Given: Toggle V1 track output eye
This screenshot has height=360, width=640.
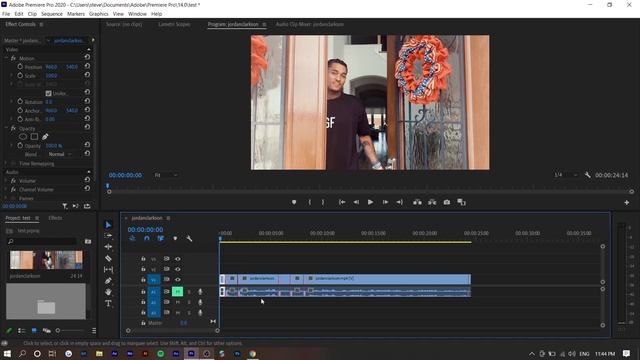Looking at the screenshot, I should 178,280.
